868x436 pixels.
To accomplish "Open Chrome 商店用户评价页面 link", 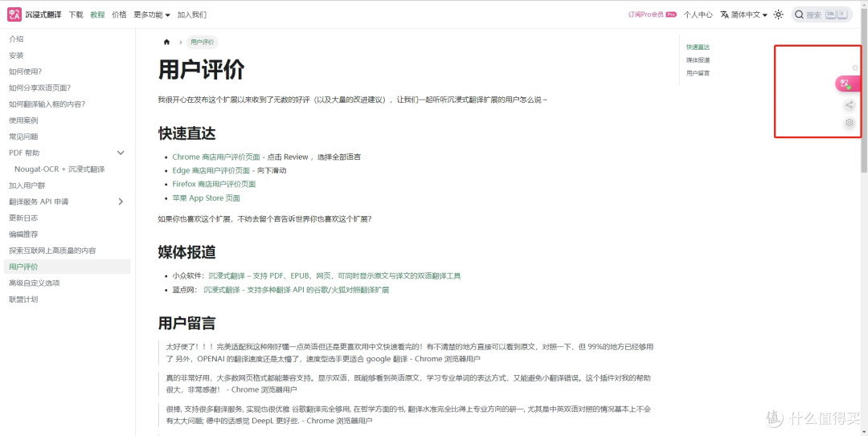I will [216, 157].
